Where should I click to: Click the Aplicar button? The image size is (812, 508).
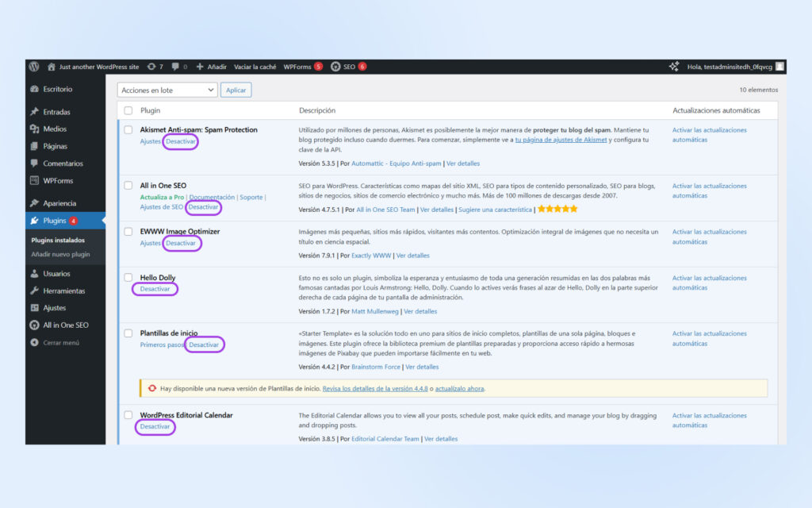click(236, 90)
